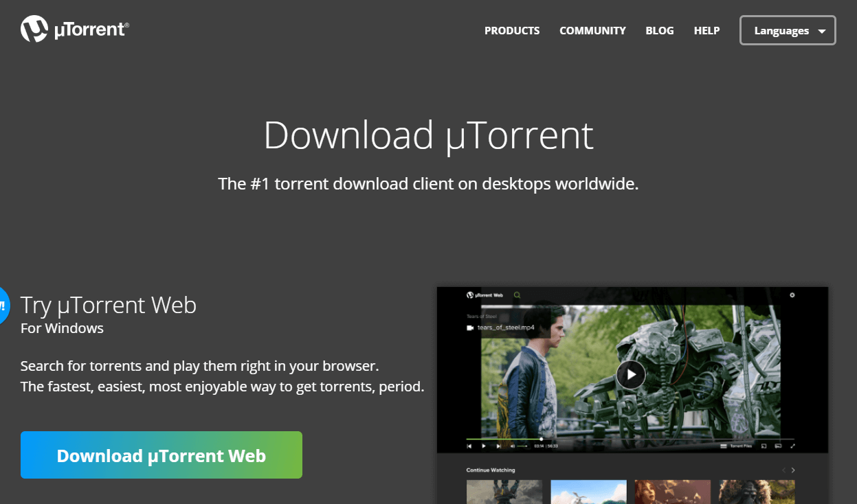The image size is (857, 504).
Task: Click the 'Tears of Steel' title in preview
Action: (x=481, y=317)
